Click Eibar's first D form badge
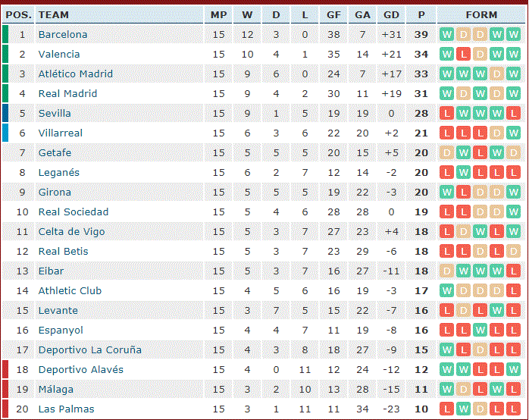 (x=446, y=271)
